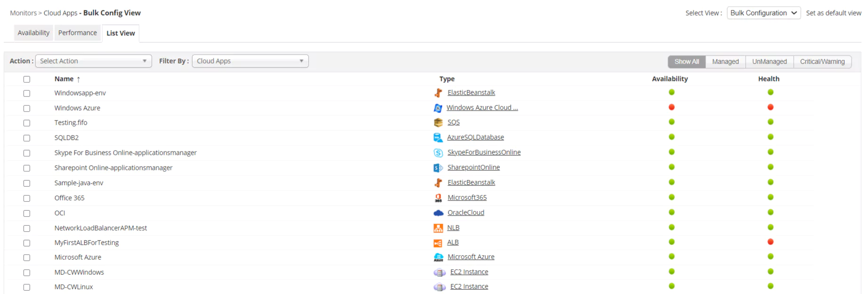The image size is (868, 294).
Task: Open ElasticBeanstalk link for Windowsapp-env
Action: pyautogui.click(x=471, y=93)
